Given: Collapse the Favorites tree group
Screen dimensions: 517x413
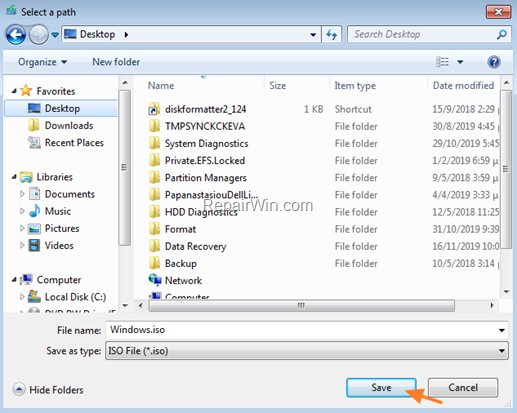Looking at the screenshot, I should 14,91.
